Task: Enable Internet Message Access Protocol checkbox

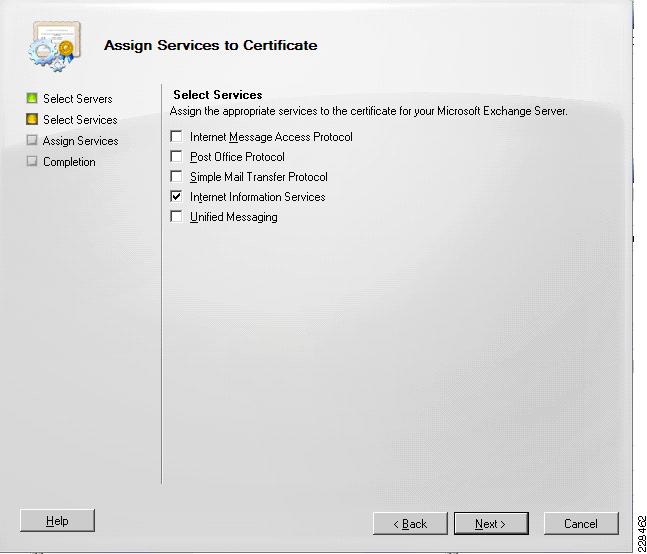Action: point(176,137)
